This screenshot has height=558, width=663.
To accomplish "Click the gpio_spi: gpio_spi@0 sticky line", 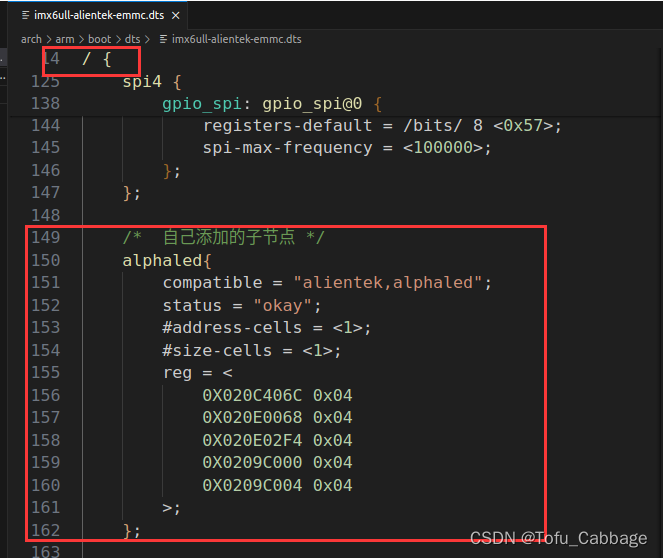I will coord(272,104).
